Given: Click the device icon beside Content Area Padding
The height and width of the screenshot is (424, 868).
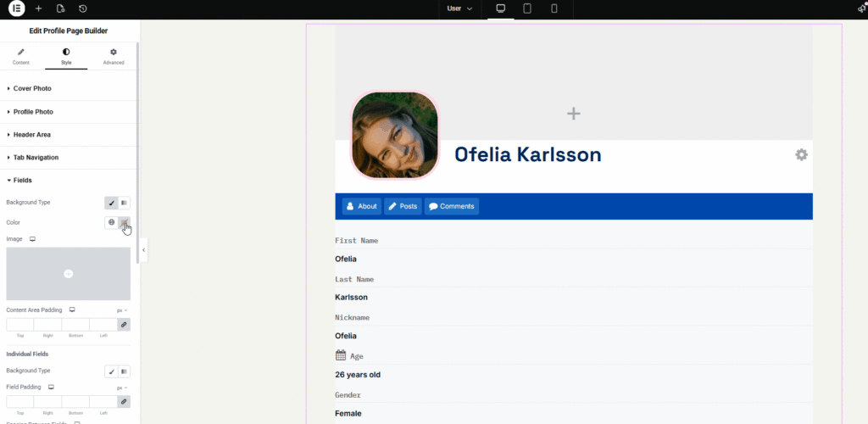Looking at the screenshot, I should point(72,310).
